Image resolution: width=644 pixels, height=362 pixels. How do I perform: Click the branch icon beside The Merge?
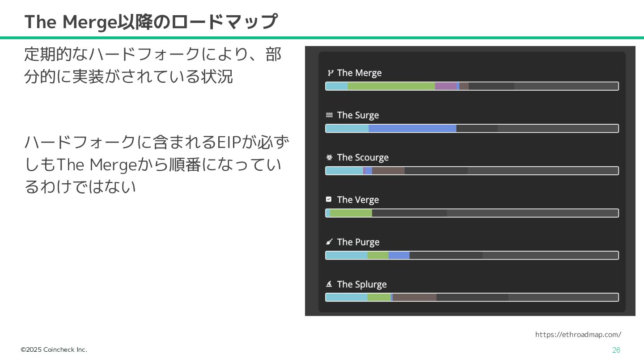pyautogui.click(x=330, y=73)
